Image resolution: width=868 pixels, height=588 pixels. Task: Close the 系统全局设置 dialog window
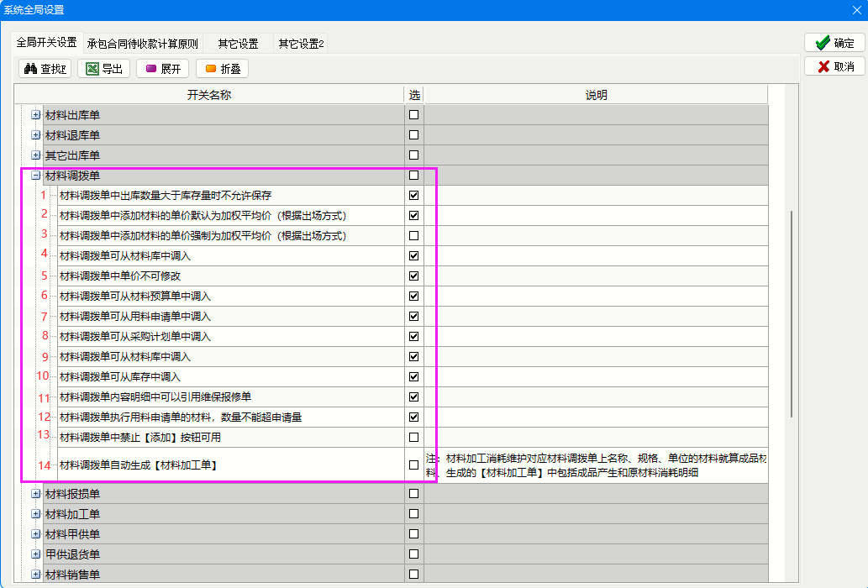pos(855,10)
